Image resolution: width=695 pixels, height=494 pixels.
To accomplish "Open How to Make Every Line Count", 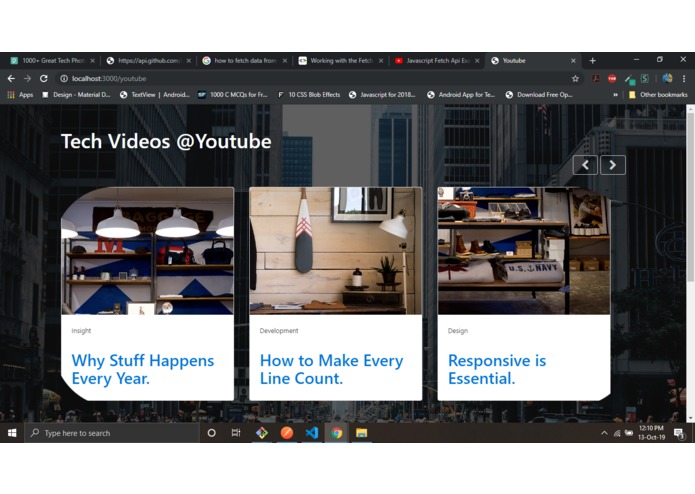I will point(332,370).
